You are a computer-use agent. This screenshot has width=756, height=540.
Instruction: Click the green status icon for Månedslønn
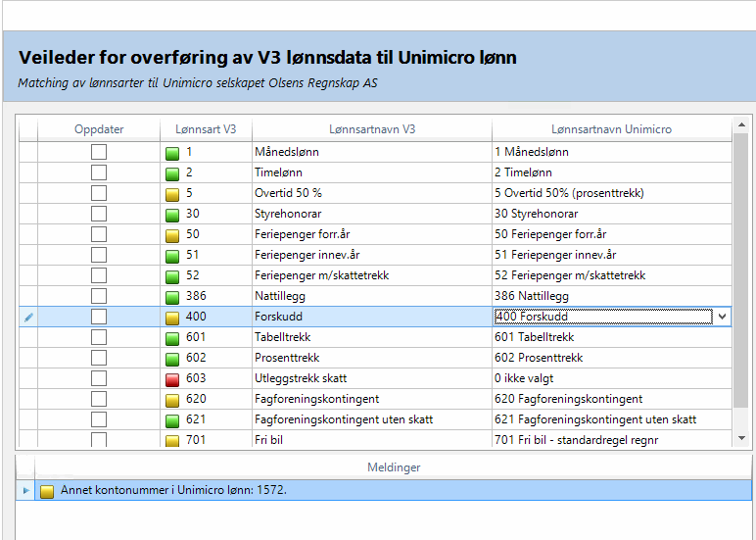pos(172,153)
